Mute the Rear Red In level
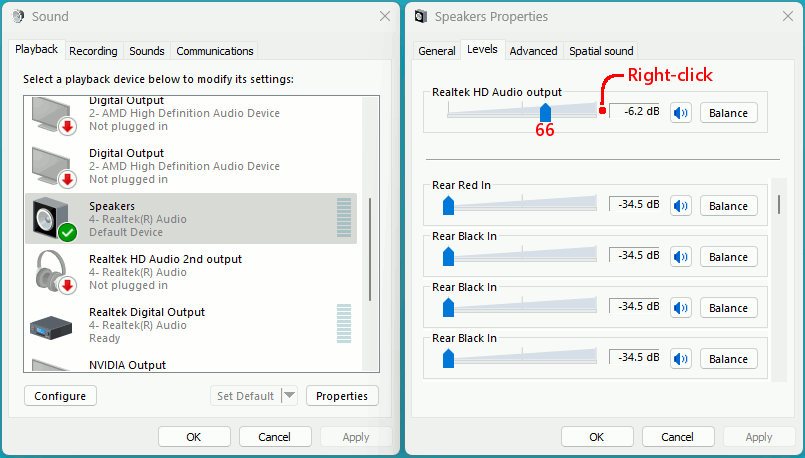The image size is (805, 458). tap(681, 206)
